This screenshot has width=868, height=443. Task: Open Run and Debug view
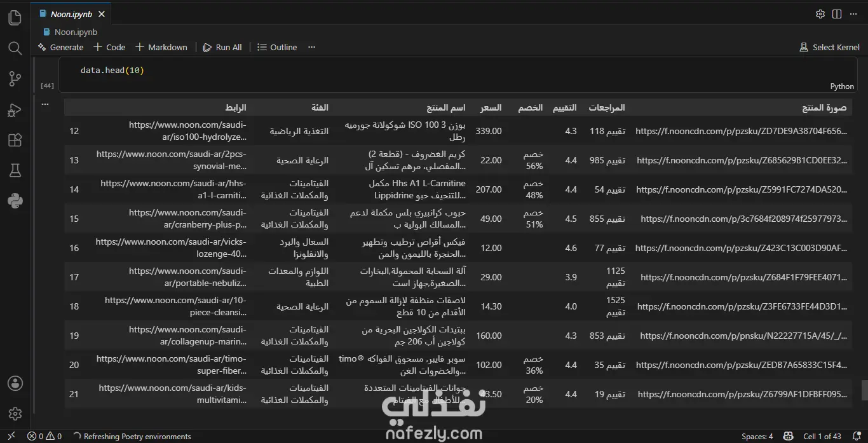tap(15, 109)
